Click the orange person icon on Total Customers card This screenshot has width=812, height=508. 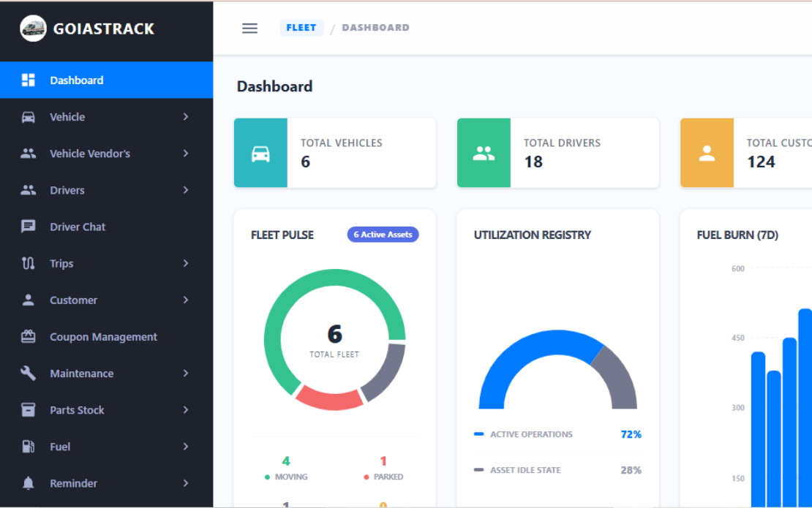(x=707, y=153)
